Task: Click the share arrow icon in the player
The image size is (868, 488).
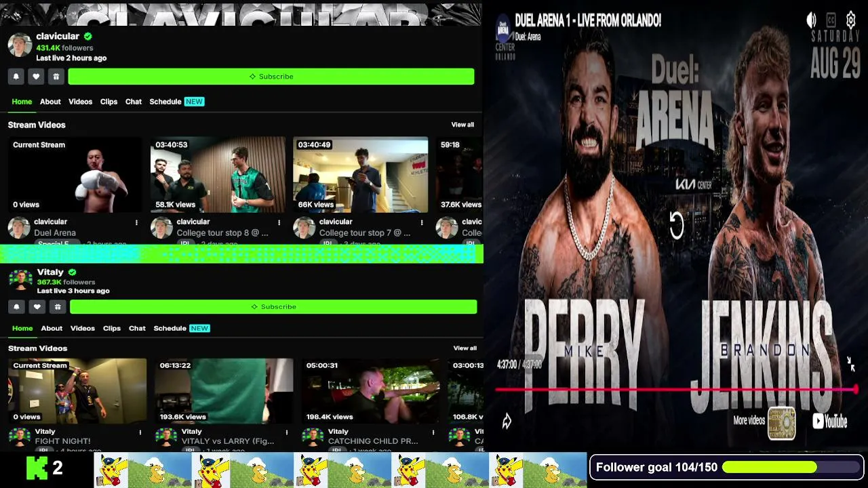Action: [x=507, y=421]
